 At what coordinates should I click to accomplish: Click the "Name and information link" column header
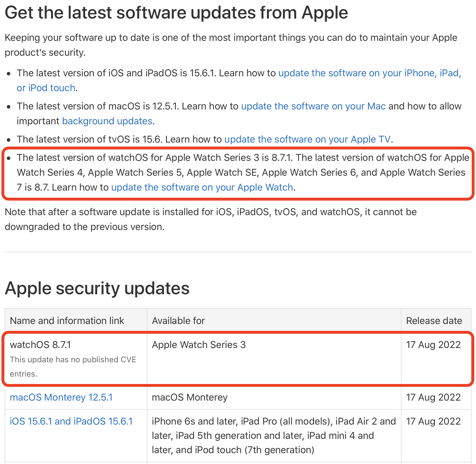67,321
